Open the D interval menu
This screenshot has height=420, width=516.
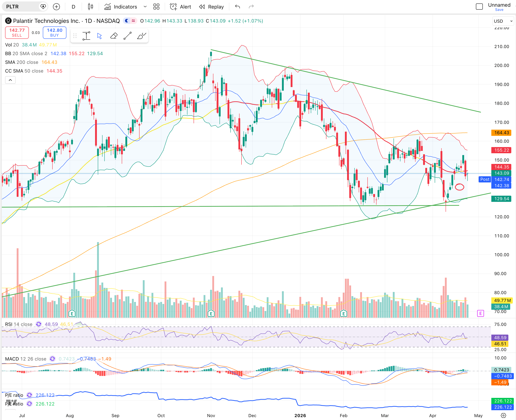click(73, 7)
